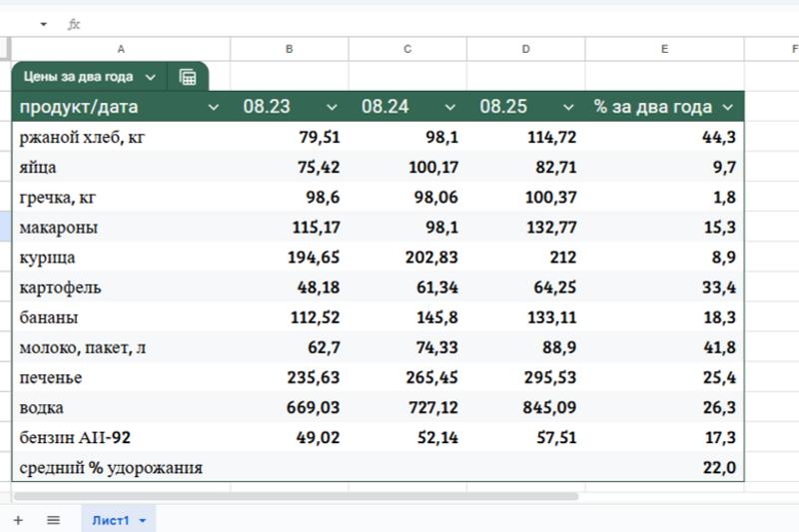Switch to the Лист1 sheet tab

[x=110, y=520]
